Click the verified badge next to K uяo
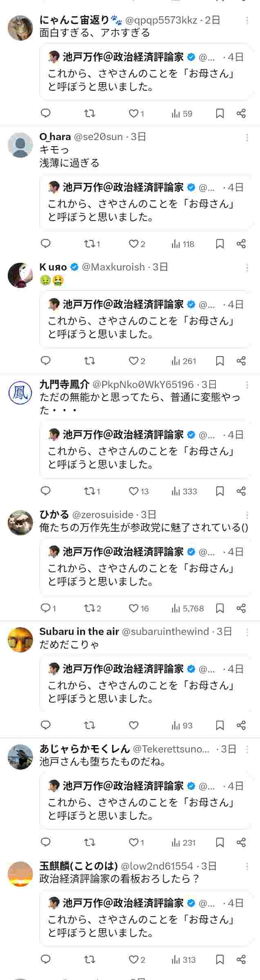This screenshot has height=980, width=260. coord(74,267)
